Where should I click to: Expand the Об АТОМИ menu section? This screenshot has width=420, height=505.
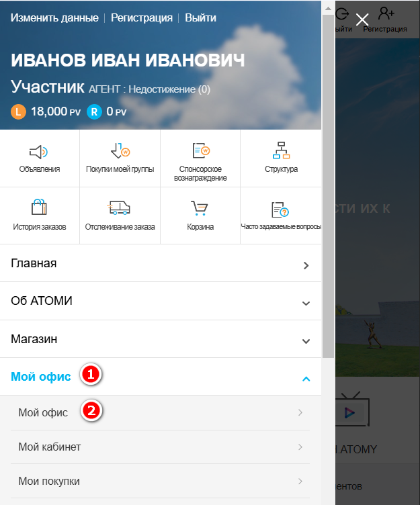coord(306,303)
